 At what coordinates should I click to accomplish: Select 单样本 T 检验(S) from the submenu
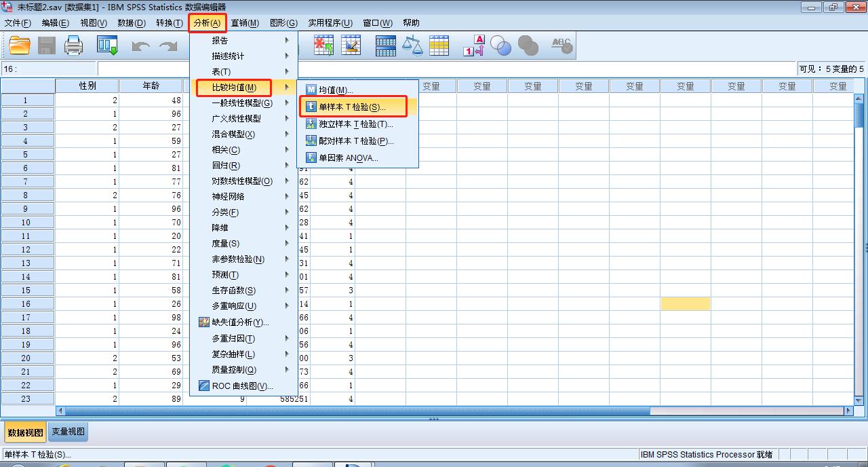(354, 107)
